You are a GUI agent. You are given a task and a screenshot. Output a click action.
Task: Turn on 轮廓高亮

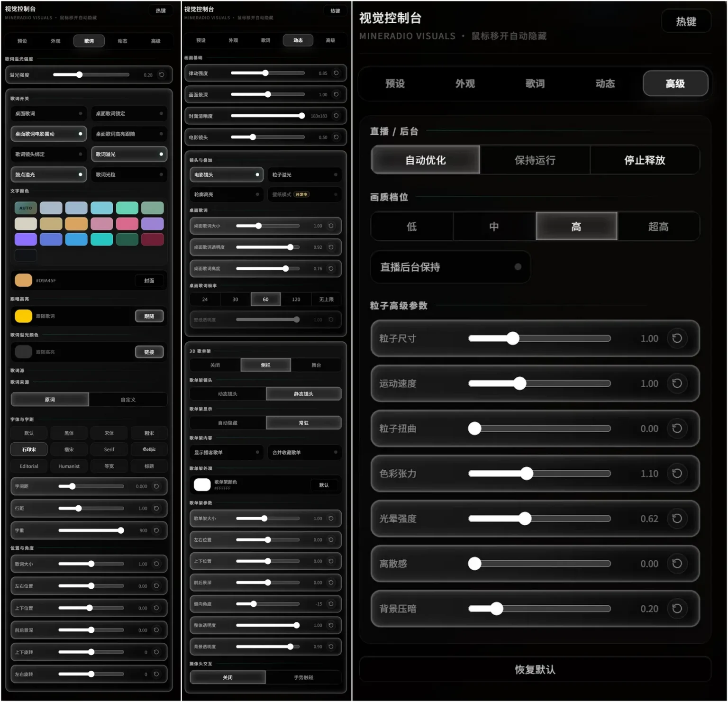click(x=227, y=194)
